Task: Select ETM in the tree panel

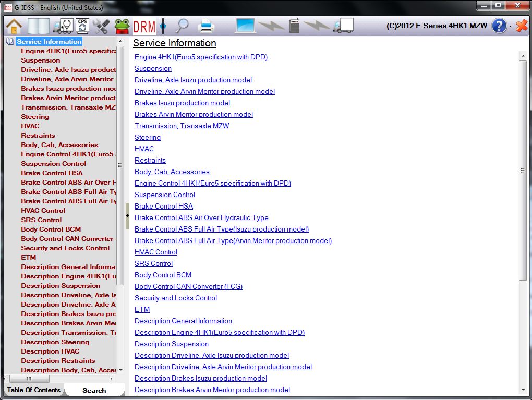Action: tap(29, 258)
